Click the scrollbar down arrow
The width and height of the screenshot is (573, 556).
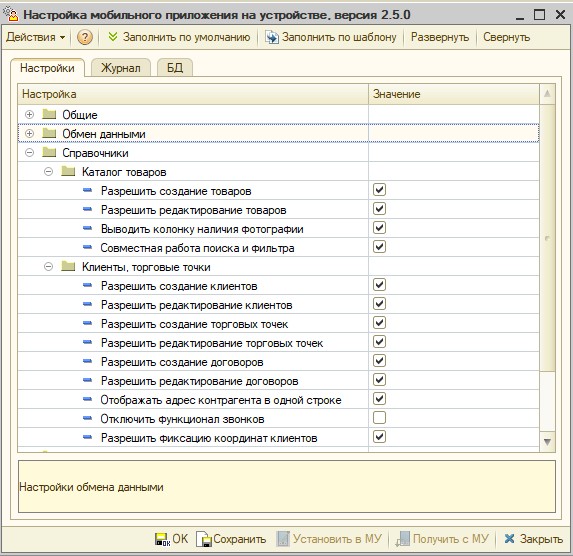[x=547, y=442]
